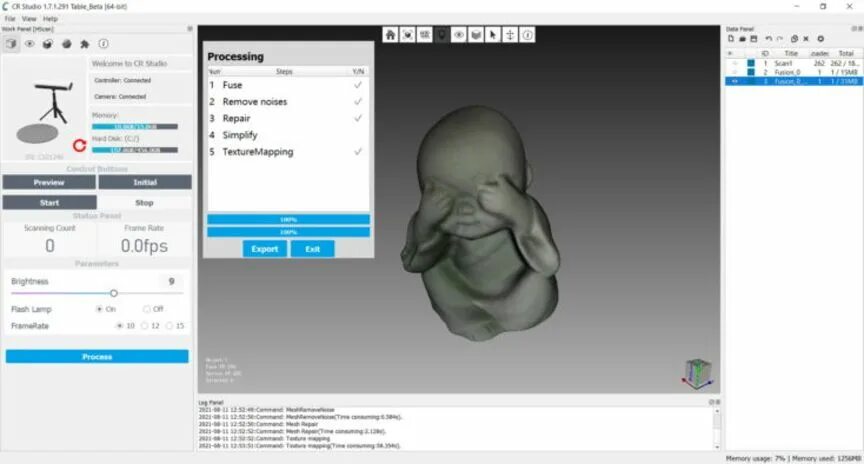Turn Flash Lamp On radio button
The width and height of the screenshot is (864, 464).
pyautogui.click(x=99, y=309)
